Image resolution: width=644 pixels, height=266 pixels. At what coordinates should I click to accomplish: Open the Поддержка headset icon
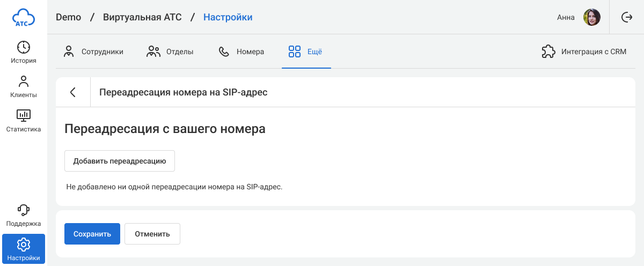coord(24,210)
